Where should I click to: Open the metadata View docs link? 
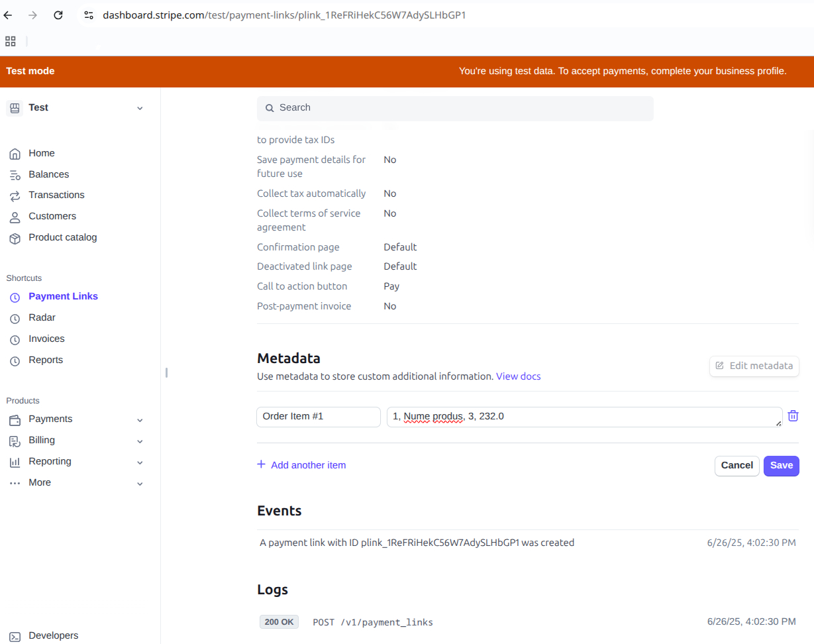518,376
